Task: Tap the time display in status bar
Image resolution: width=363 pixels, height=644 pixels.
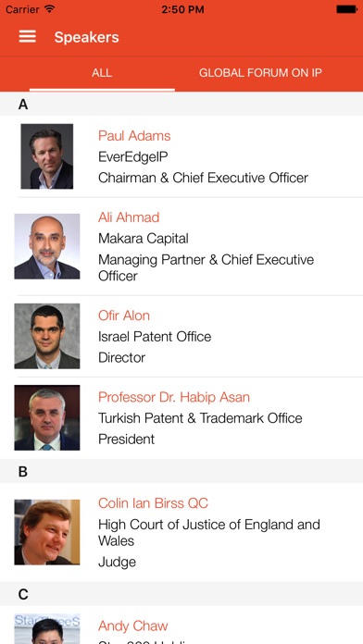Action: click(182, 9)
